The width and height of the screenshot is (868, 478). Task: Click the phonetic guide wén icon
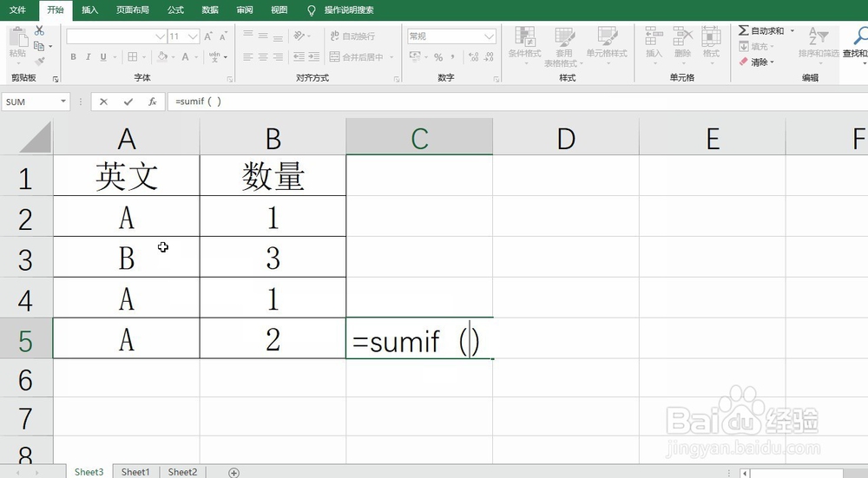click(x=214, y=56)
